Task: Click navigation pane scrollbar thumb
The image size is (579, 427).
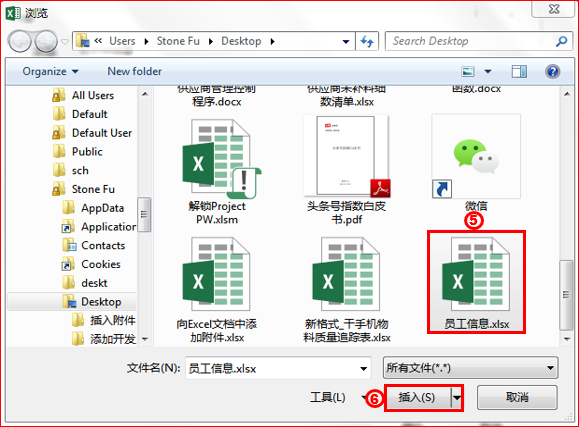Action: tap(144, 215)
